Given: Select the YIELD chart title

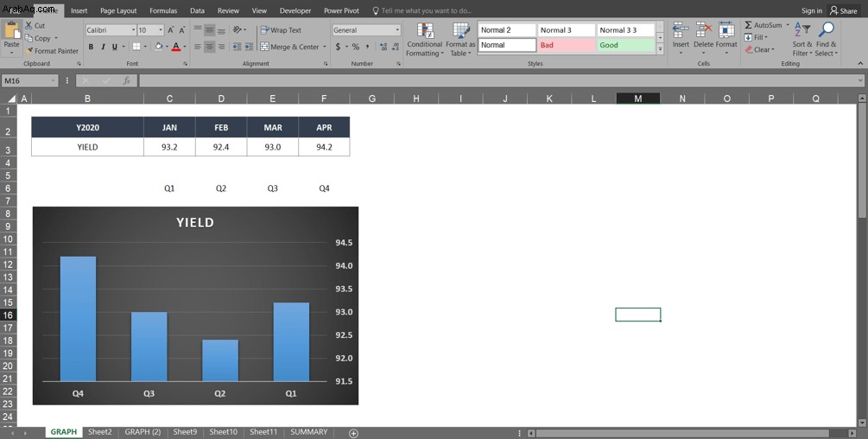Looking at the screenshot, I should tap(195, 223).
